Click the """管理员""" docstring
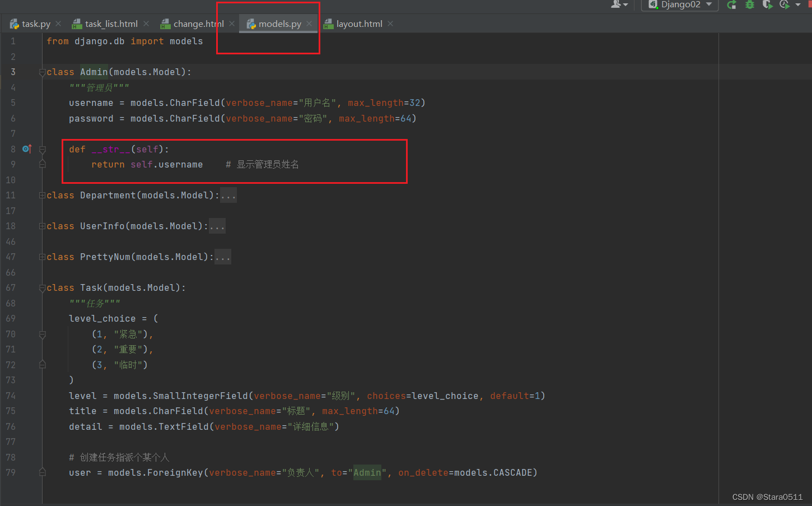This screenshot has height=506, width=812. 99,87
